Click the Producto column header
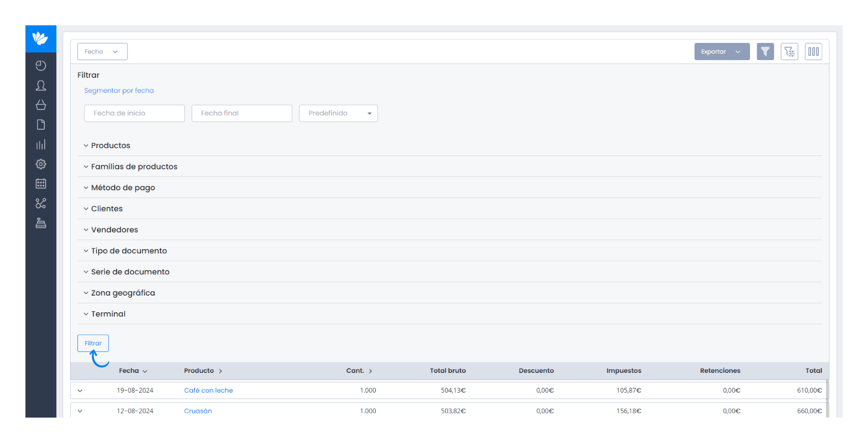 click(x=203, y=371)
